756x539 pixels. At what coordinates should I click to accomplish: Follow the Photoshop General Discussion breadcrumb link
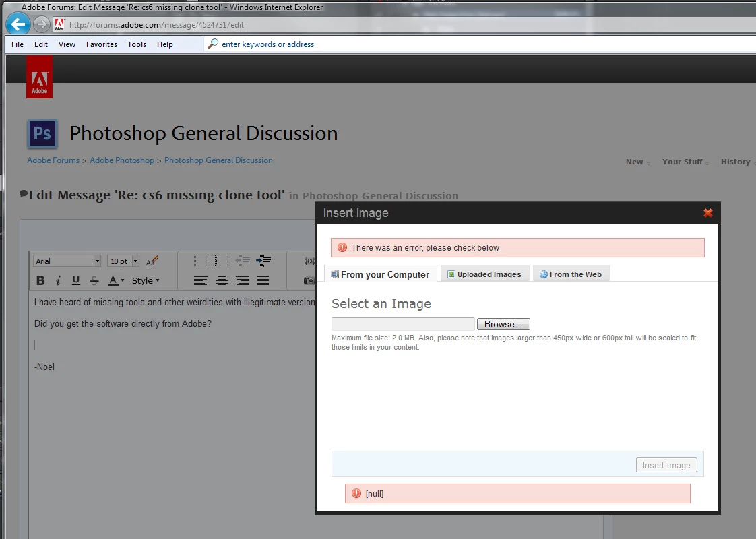coord(218,160)
